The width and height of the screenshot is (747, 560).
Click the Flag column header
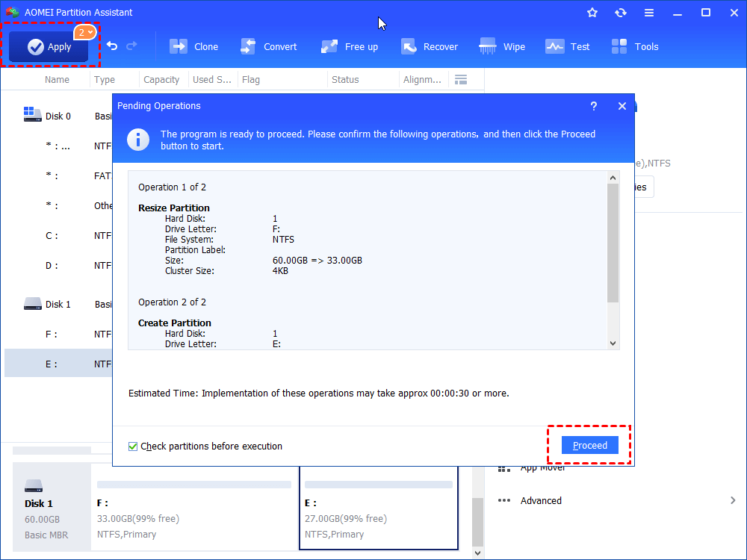point(251,80)
